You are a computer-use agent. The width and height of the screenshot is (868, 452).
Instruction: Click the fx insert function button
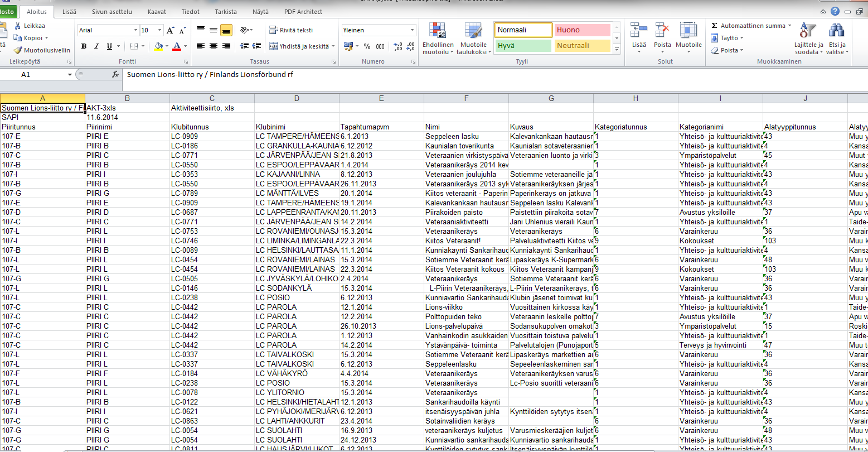click(115, 74)
